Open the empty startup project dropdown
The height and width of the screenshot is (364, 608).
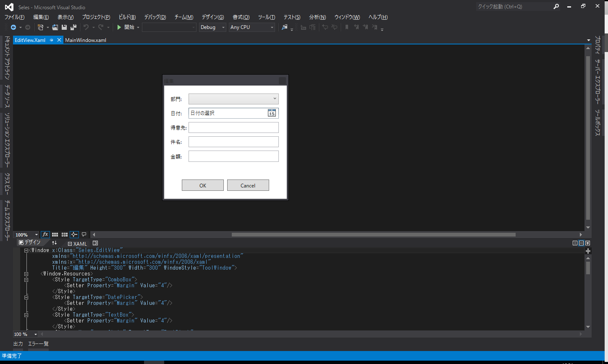169,27
